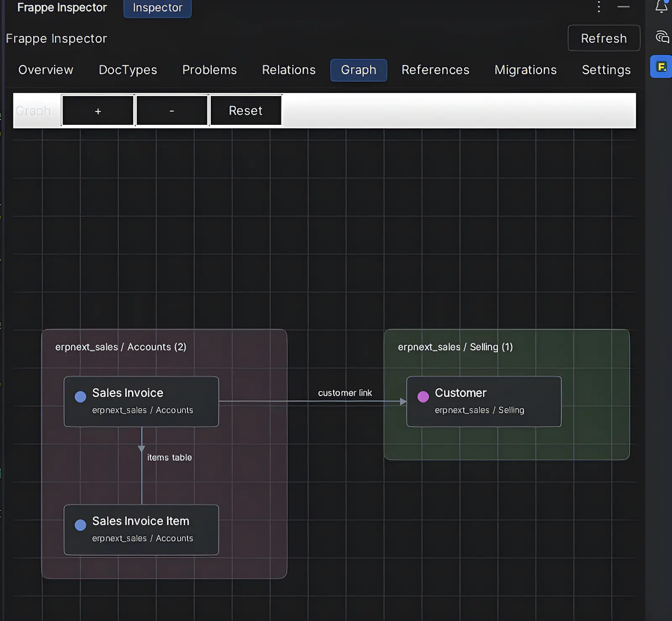
Task: Hide the tool window with the minimize dash
Action: click(623, 7)
